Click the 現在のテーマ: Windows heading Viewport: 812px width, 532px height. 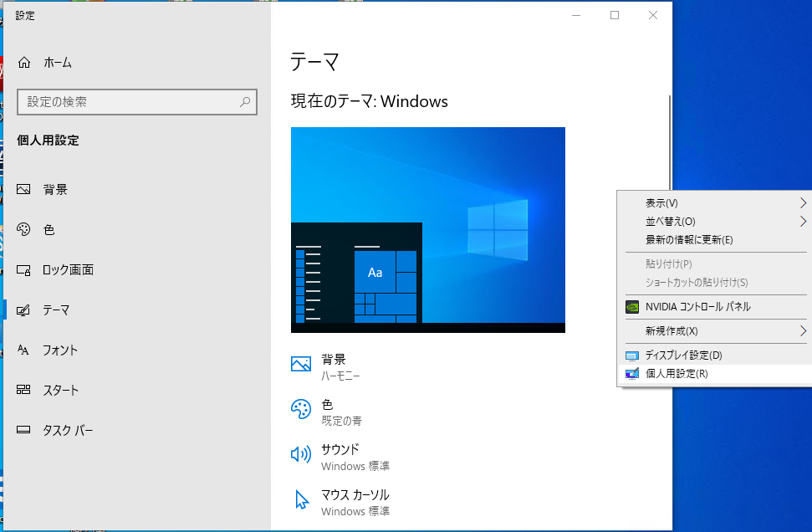click(x=370, y=101)
